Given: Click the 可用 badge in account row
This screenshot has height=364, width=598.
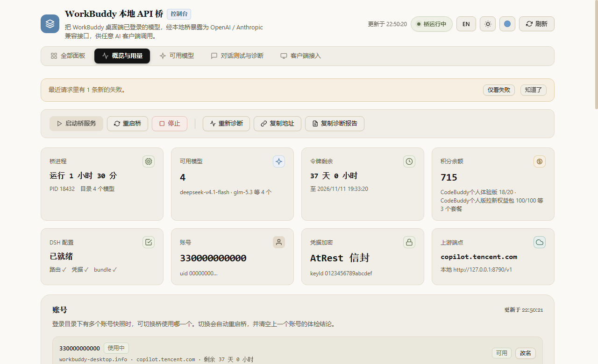Looking at the screenshot, I should [502, 353].
